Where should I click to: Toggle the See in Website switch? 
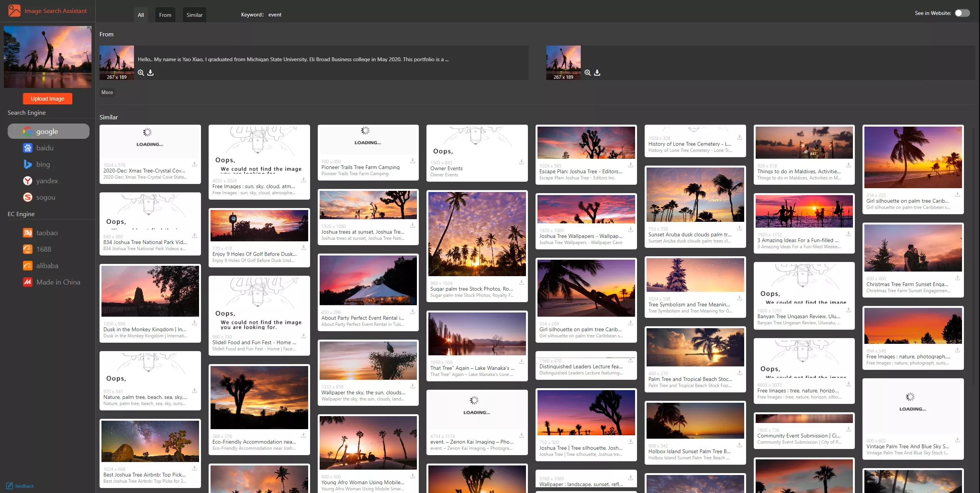[x=962, y=13]
